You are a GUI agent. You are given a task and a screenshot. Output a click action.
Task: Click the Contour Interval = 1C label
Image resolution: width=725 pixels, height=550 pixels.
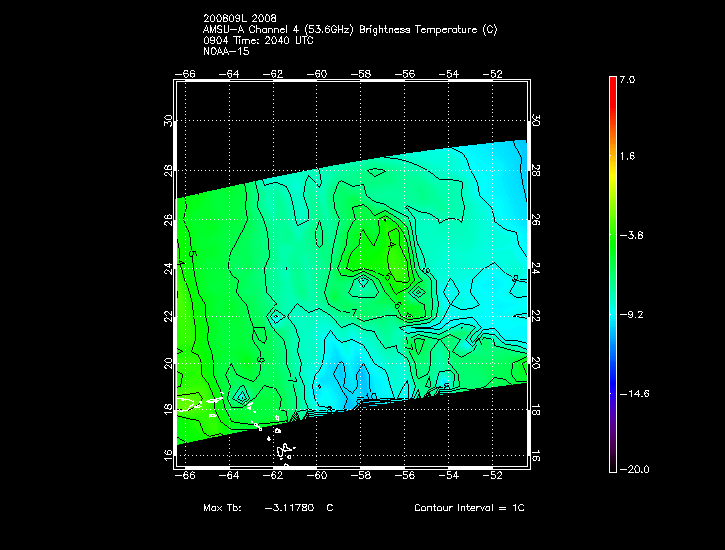(469, 509)
